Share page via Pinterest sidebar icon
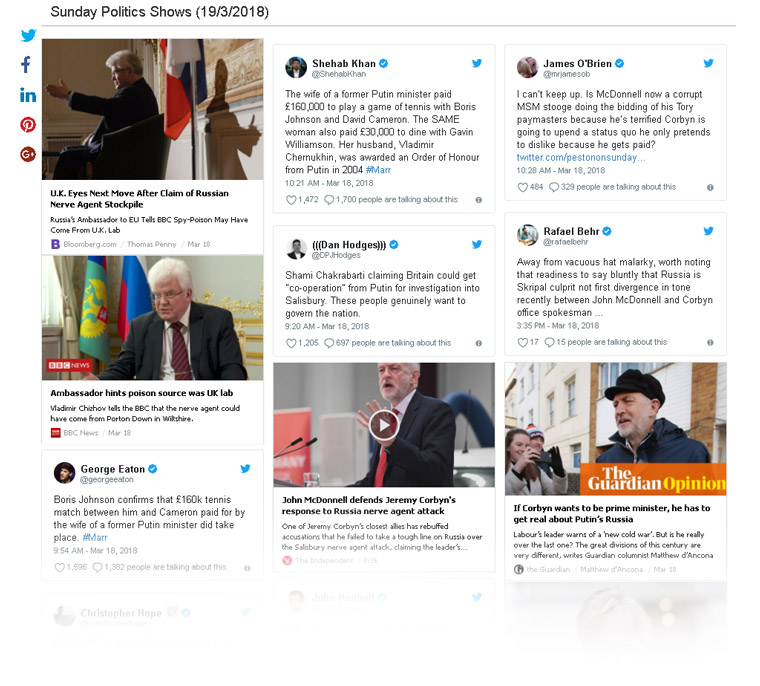The height and width of the screenshot is (686, 760). pyautogui.click(x=28, y=125)
